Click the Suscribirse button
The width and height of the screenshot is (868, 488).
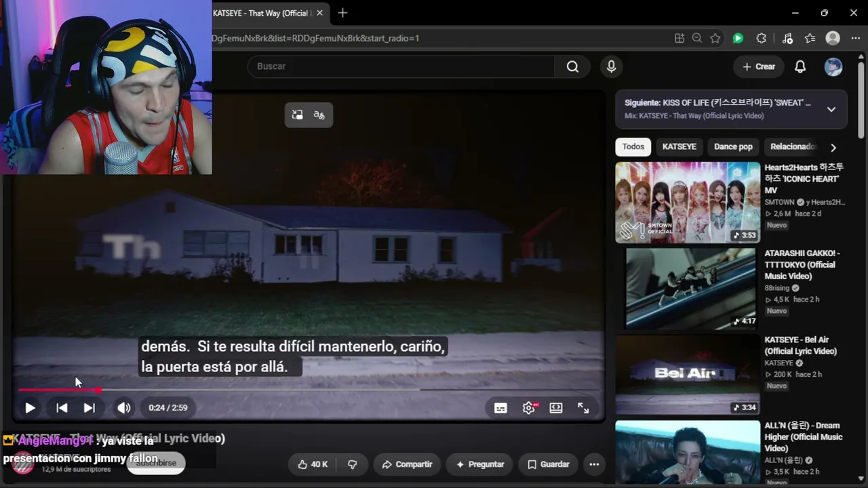156,464
